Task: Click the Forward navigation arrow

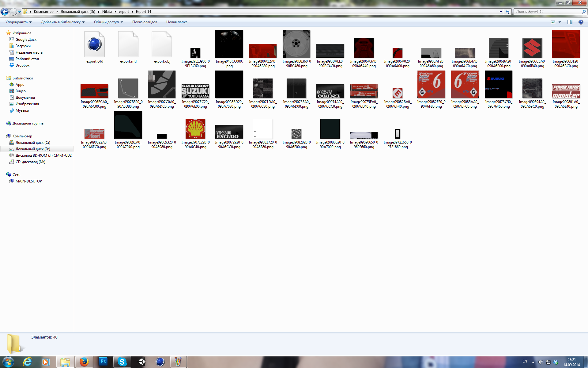Action: (13, 12)
